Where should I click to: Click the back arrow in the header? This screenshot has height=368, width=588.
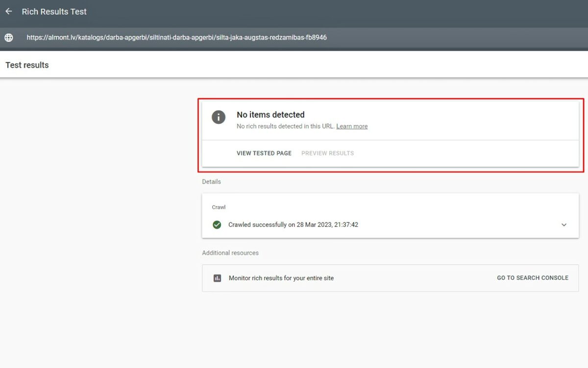pyautogui.click(x=9, y=11)
